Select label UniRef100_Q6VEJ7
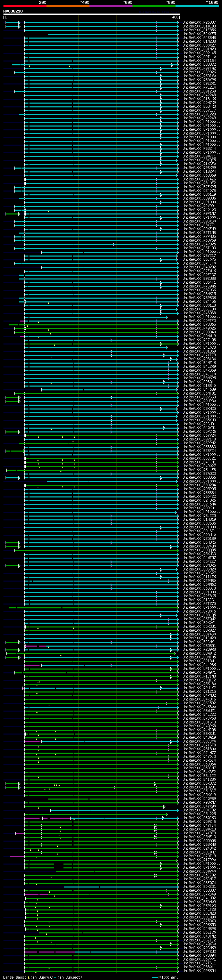222x980 pixels. 199,110
